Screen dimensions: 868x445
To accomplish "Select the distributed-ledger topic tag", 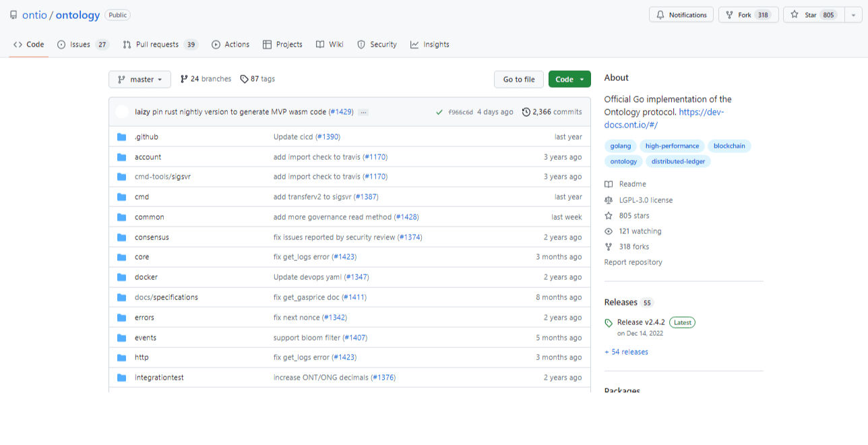I will click(679, 162).
